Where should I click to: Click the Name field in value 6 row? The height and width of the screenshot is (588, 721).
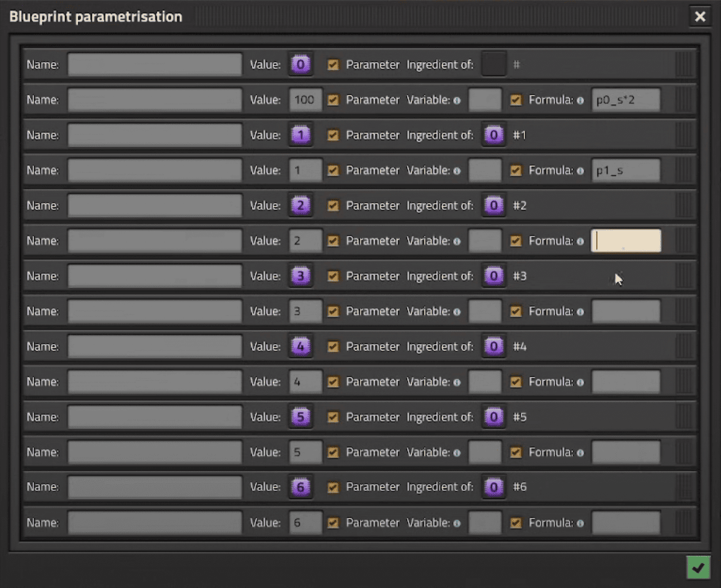tap(155, 522)
